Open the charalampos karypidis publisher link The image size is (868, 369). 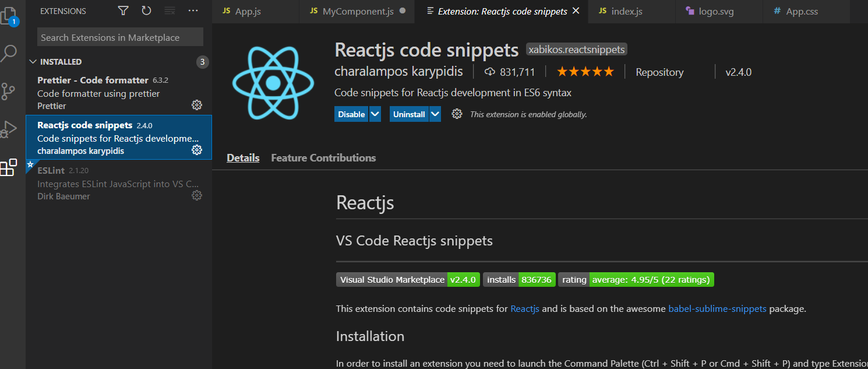click(399, 72)
